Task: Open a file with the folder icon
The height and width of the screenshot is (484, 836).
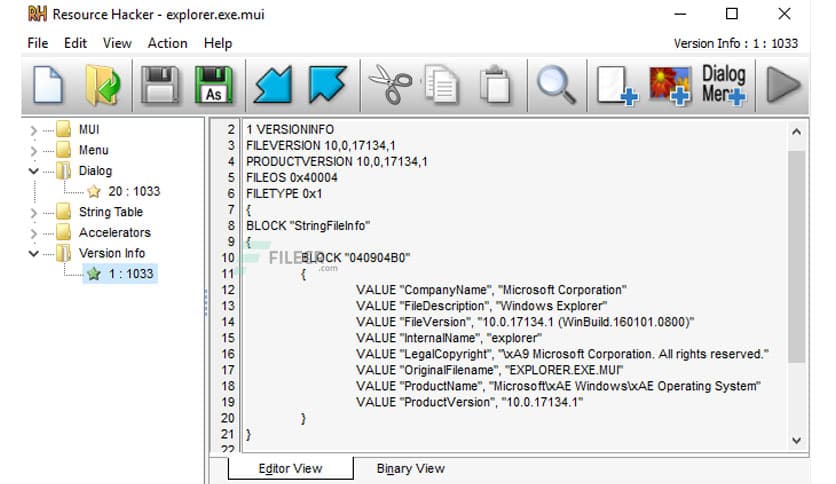Action: coord(102,85)
